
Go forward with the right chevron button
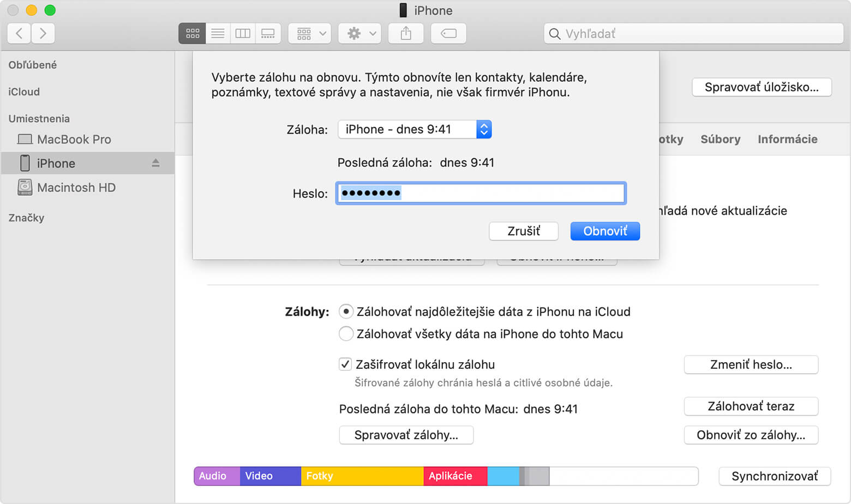point(43,33)
